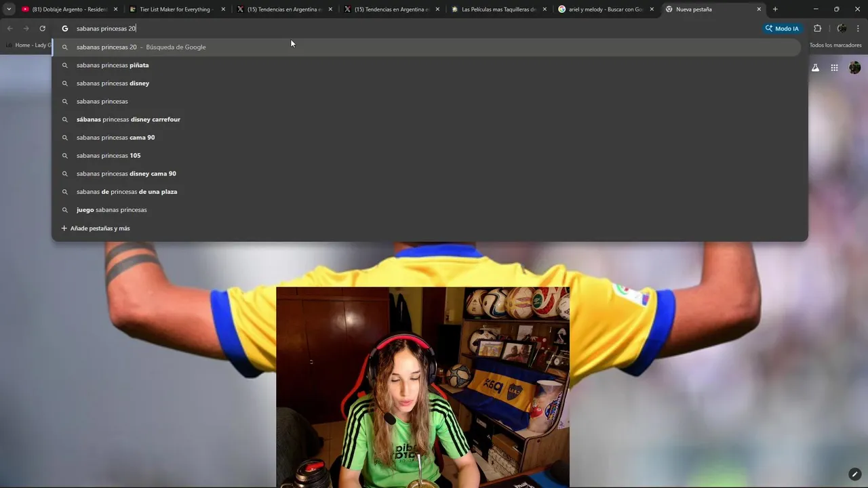Select suggestion 'sabanas princesas 20 - Búsqueda de Google'
The image size is (868, 488).
[427, 47]
